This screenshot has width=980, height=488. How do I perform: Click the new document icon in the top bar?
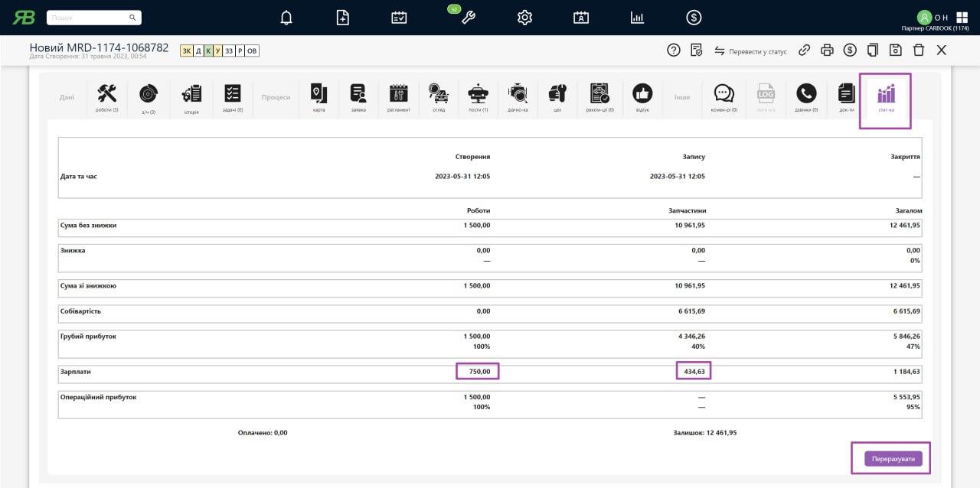[343, 18]
